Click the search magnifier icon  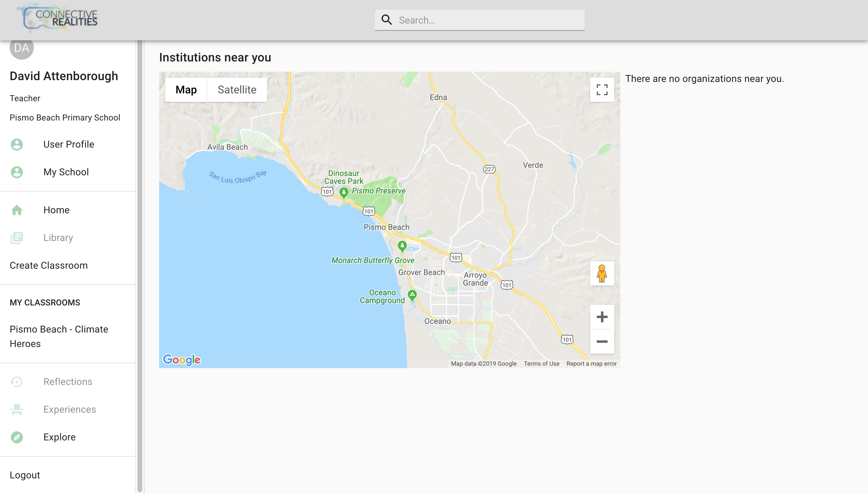click(386, 20)
